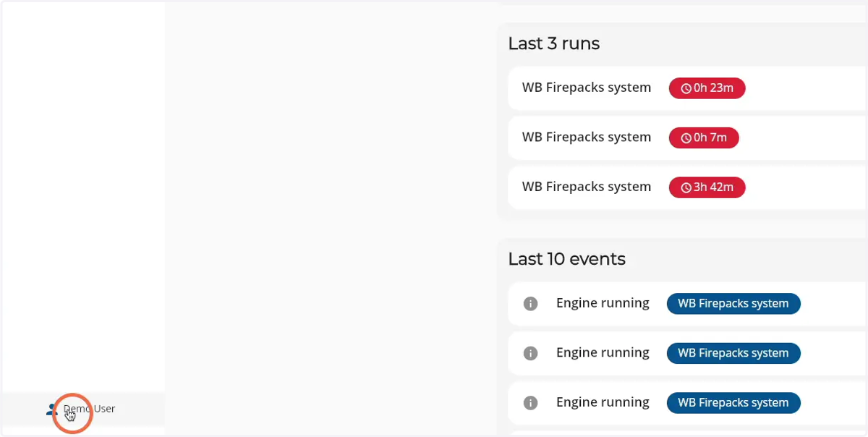Click the user profile icon beside Demo User
Image resolution: width=868 pixels, height=437 pixels.
click(51, 410)
